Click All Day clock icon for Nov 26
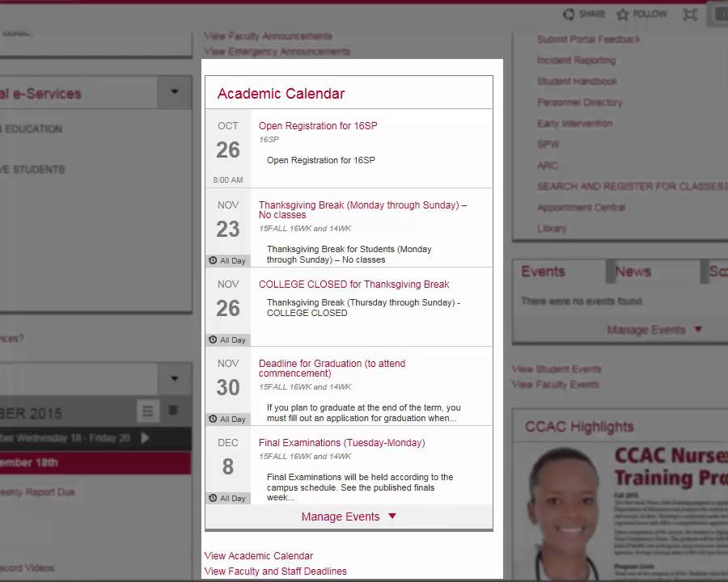 (x=213, y=339)
